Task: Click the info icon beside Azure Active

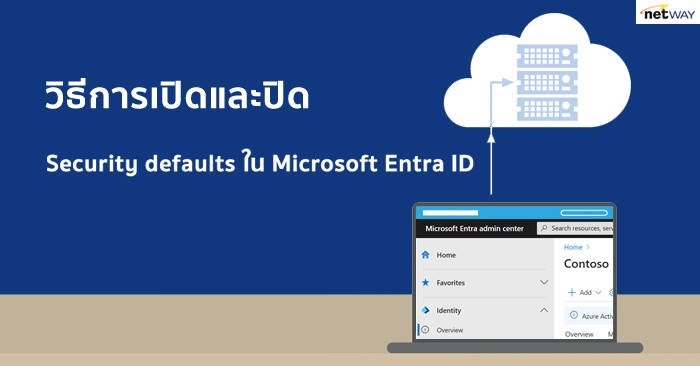Action: pos(574,315)
